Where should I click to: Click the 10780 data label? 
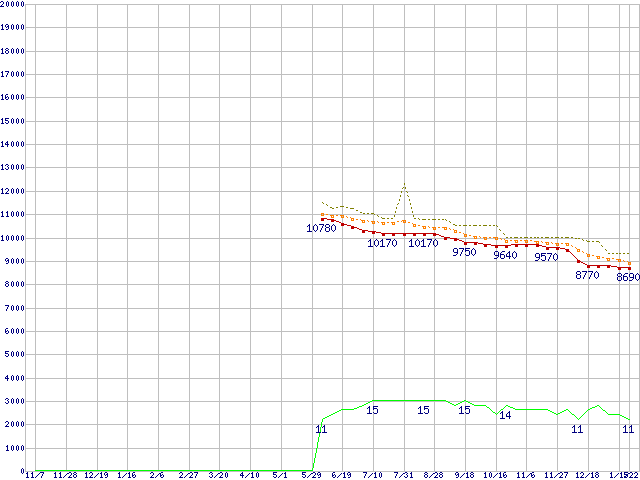click(x=321, y=229)
